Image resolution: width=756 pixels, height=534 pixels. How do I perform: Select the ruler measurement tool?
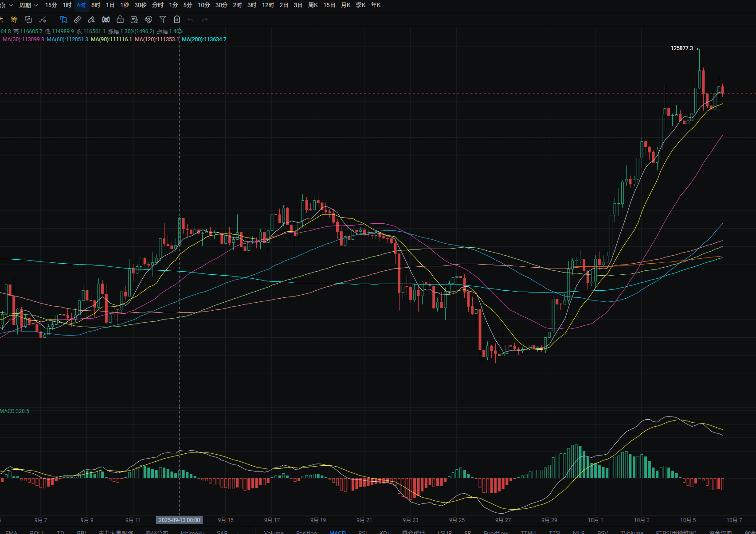point(78,19)
